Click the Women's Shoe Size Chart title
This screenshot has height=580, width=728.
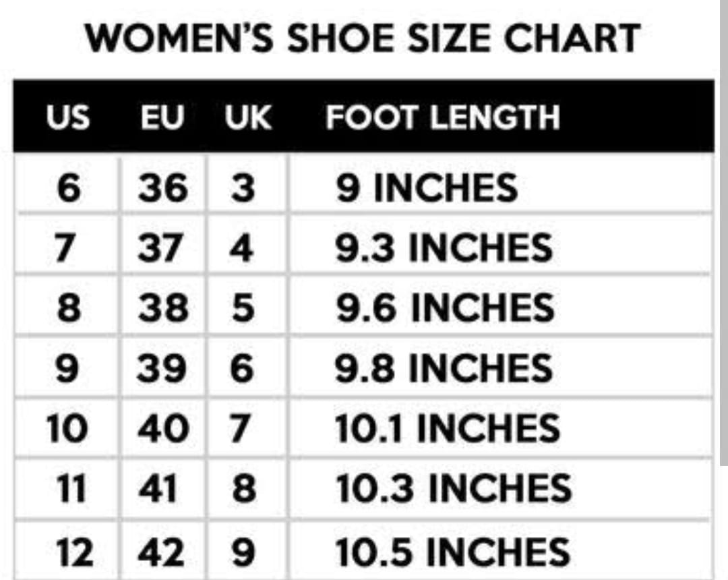363,38
